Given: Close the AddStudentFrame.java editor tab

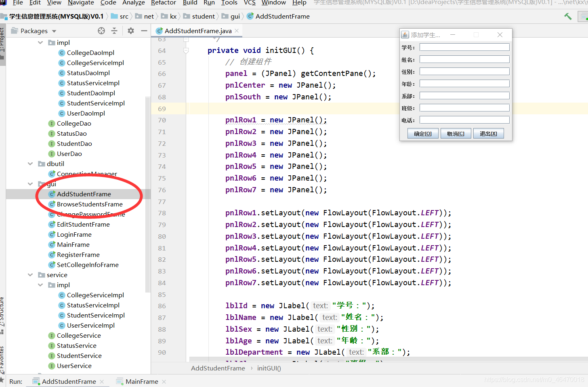Looking at the screenshot, I should point(237,31).
